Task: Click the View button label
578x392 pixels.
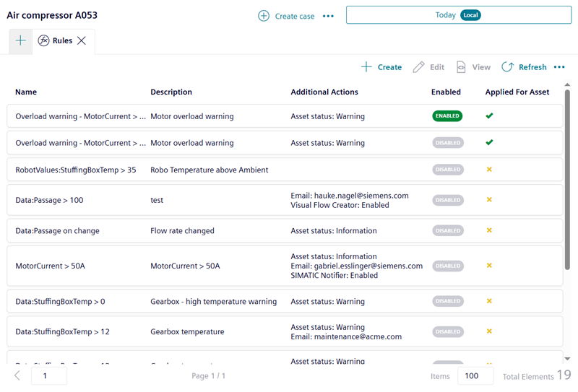Action: point(481,67)
